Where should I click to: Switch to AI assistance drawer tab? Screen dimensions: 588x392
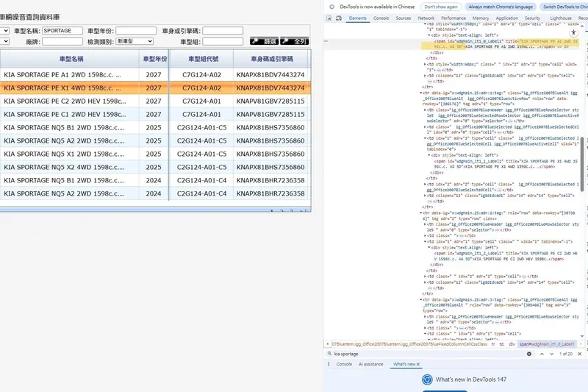(370, 364)
